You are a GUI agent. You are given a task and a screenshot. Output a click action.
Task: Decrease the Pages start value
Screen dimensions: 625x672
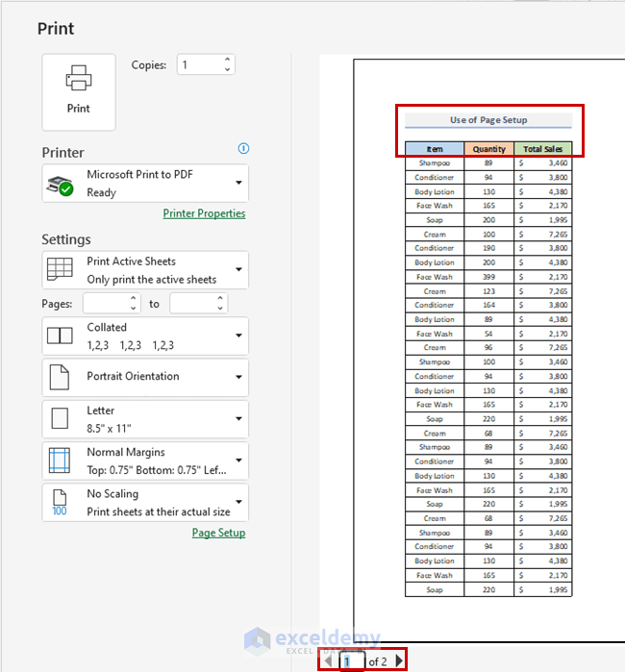coord(134,309)
